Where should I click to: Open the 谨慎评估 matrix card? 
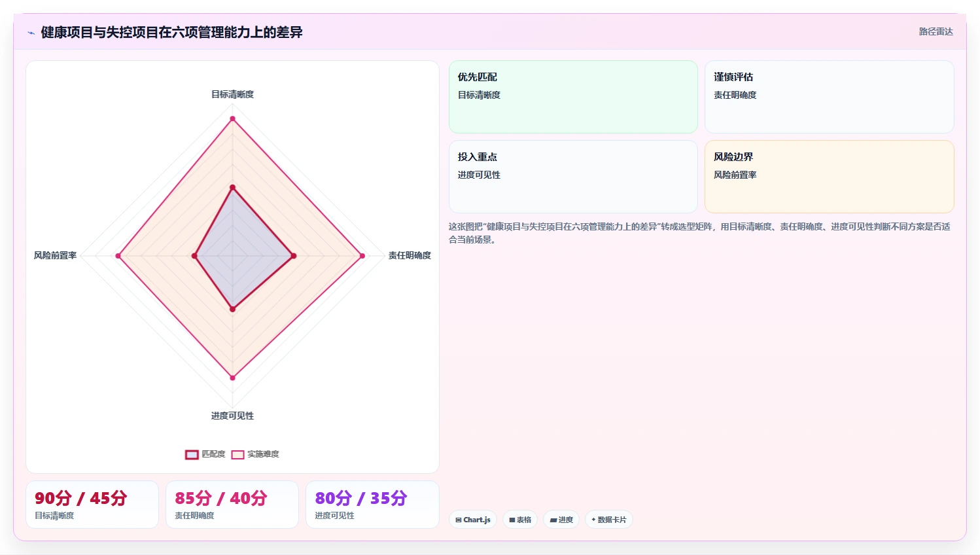(829, 97)
